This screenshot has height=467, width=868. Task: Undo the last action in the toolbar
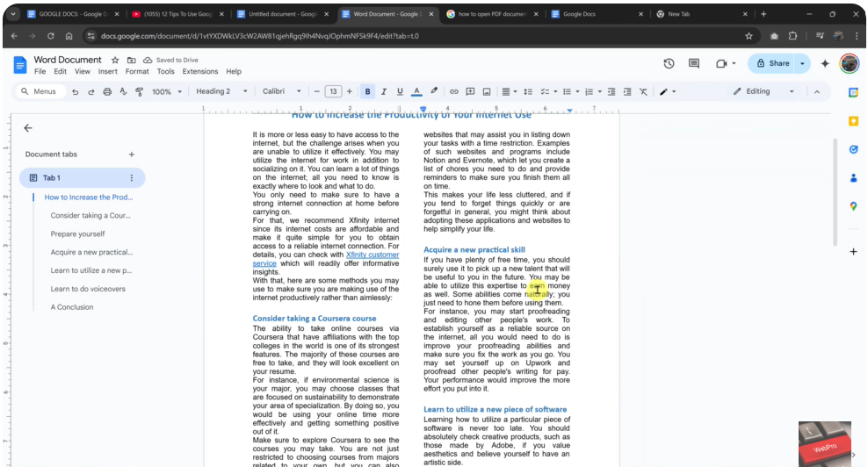click(x=75, y=92)
